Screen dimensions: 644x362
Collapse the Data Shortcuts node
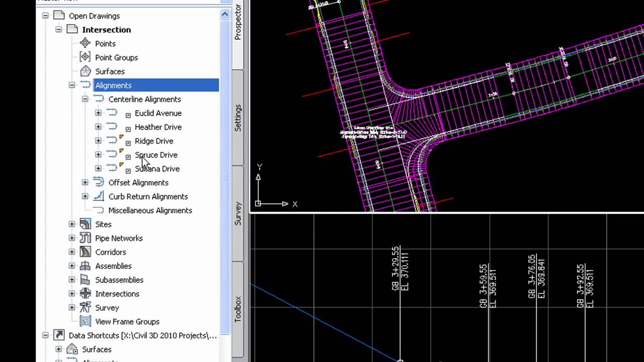coord(45,335)
